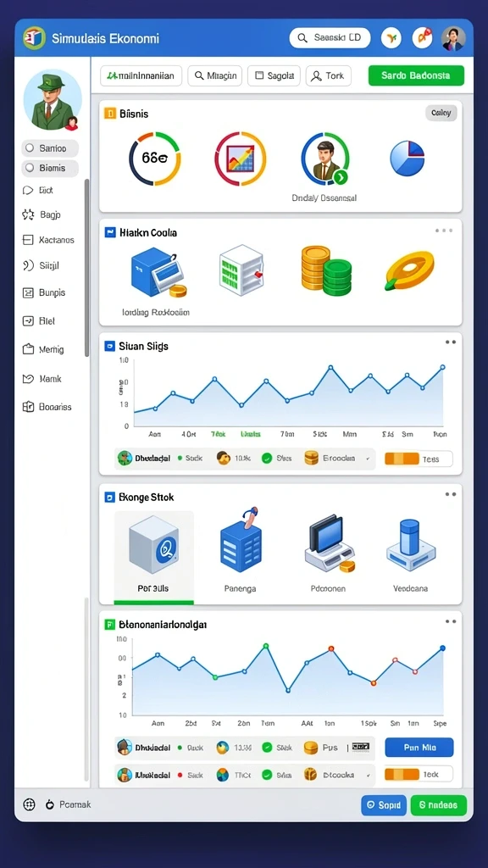Open the user avatar in the top-right header
The height and width of the screenshot is (868, 488).
click(453, 38)
